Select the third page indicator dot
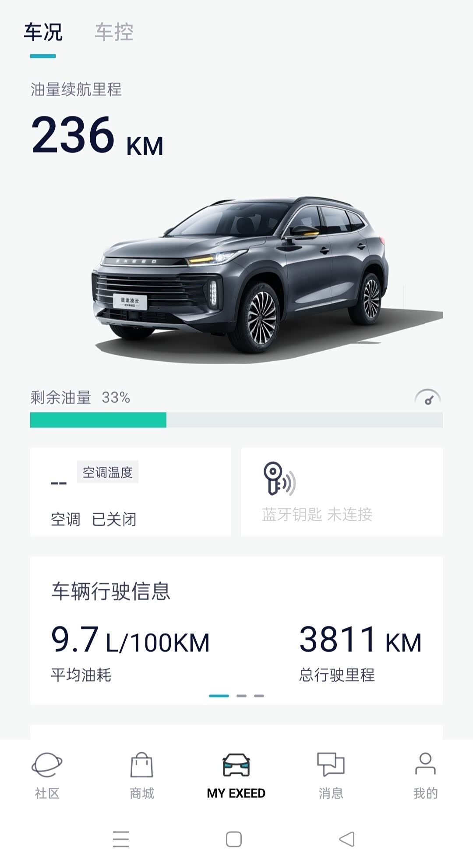 tap(259, 696)
